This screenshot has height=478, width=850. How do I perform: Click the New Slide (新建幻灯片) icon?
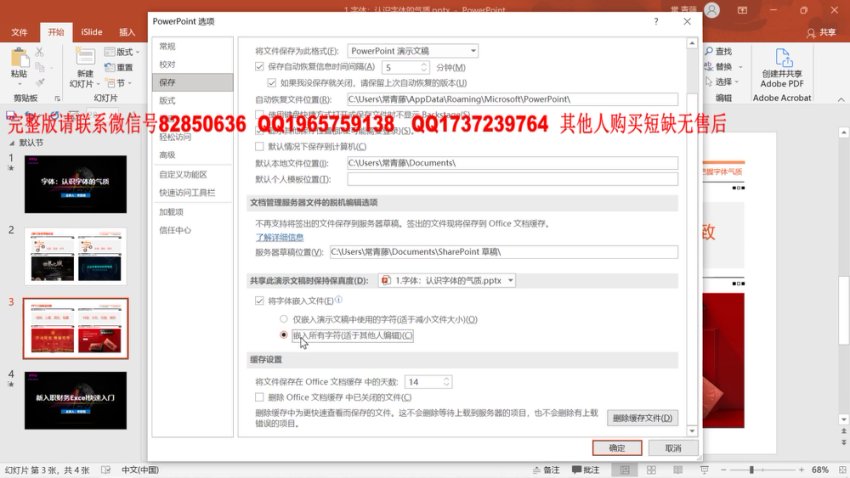pos(84,58)
